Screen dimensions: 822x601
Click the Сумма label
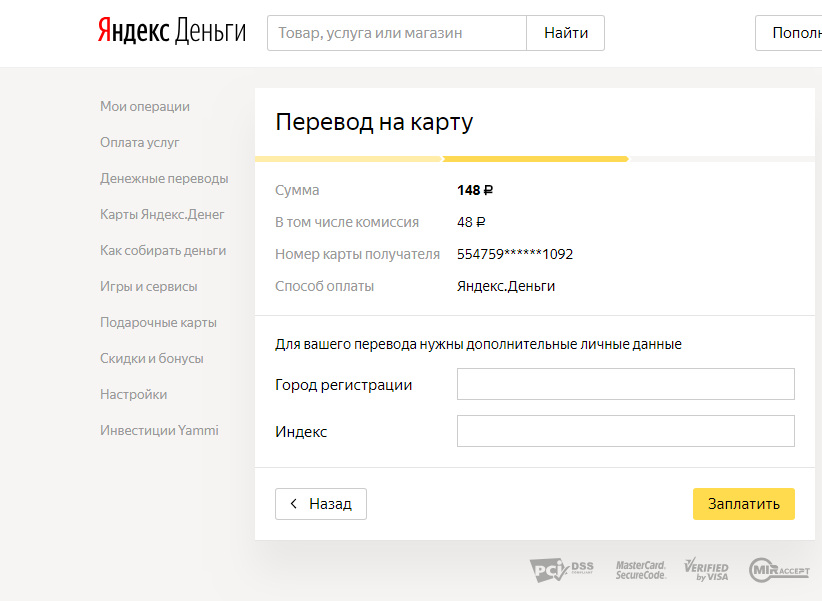click(297, 190)
